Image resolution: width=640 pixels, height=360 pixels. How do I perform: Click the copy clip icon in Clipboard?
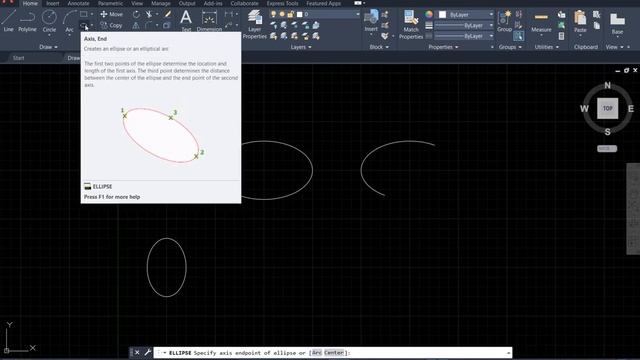(x=597, y=26)
